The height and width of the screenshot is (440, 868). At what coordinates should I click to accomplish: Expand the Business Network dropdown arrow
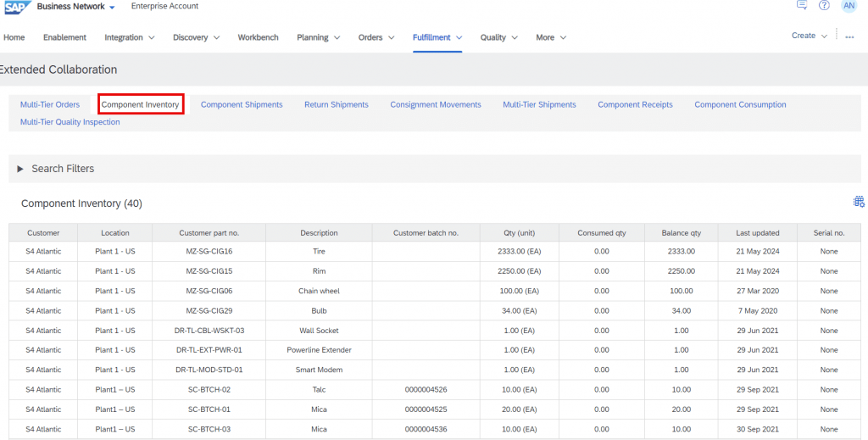[x=113, y=8]
